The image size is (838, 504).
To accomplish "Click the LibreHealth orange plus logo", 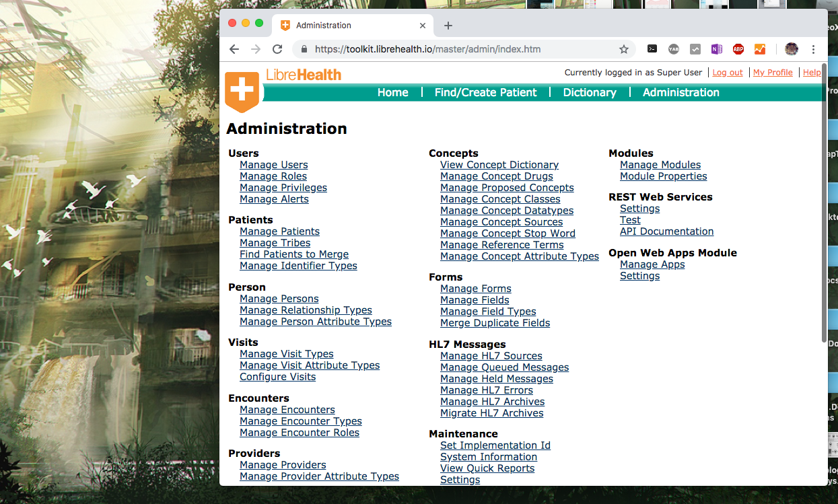I will coord(242,90).
